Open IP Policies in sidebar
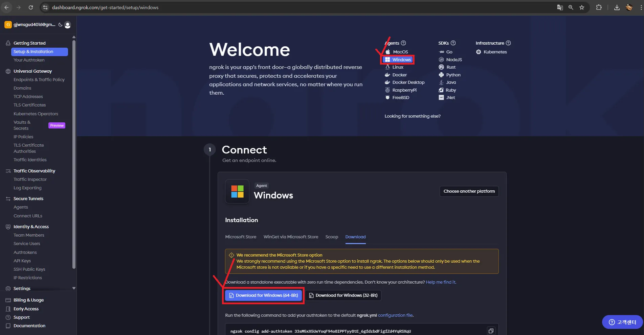Image resolution: width=644 pixels, height=335 pixels. click(23, 137)
